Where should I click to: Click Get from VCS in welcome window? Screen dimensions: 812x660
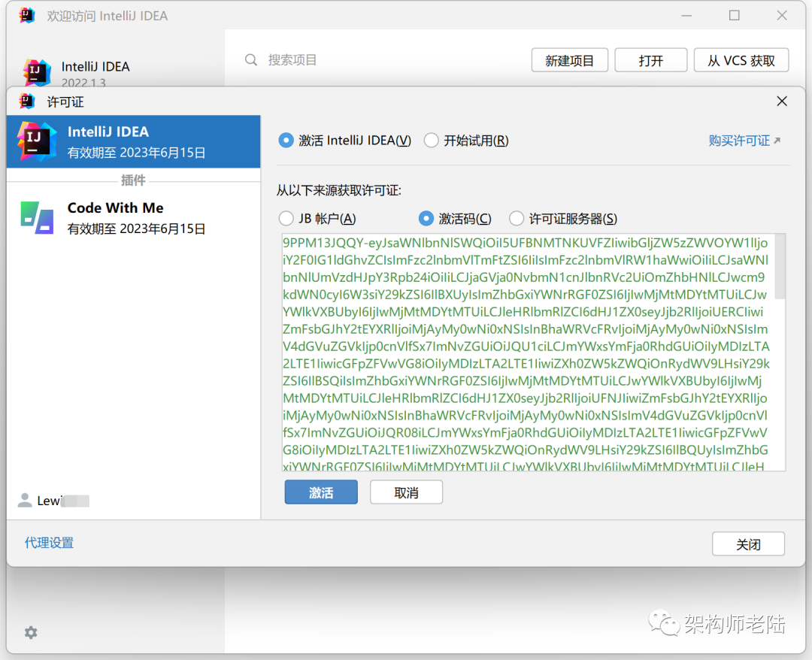coord(741,60)
